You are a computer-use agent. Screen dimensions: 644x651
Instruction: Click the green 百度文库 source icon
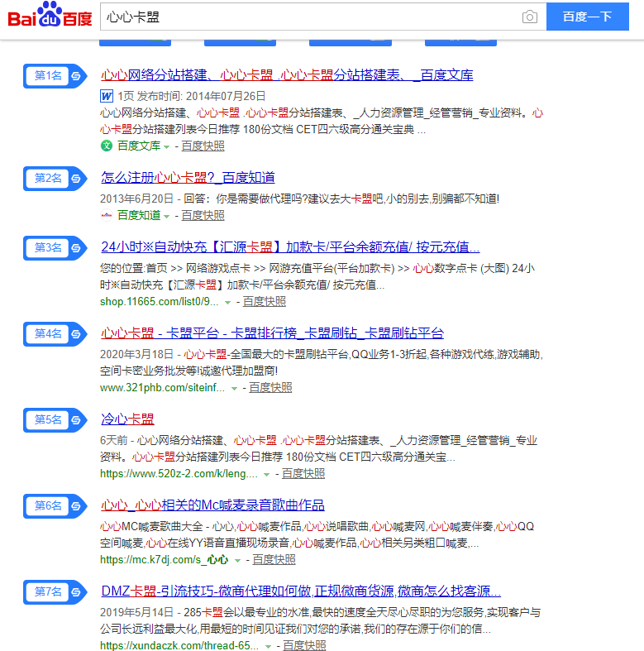107,146
